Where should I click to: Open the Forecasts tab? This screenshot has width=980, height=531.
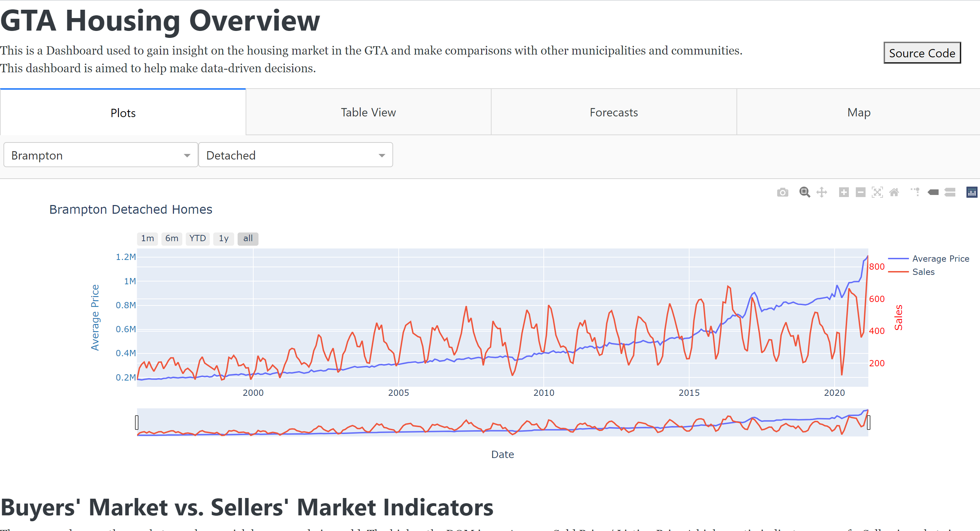click(613, 113)
